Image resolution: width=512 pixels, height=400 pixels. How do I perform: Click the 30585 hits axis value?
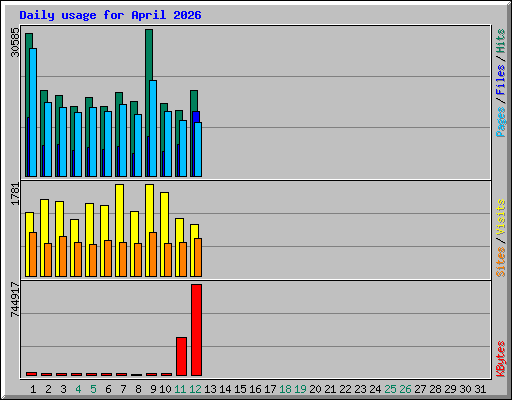coord(15,42)
